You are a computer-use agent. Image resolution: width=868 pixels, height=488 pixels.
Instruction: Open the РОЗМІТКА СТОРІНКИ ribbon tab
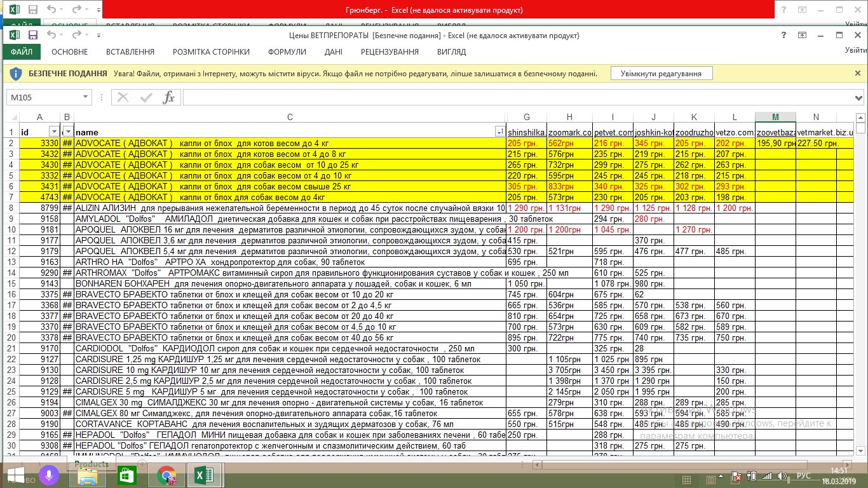pyautogui.click(x=211, y=52)
